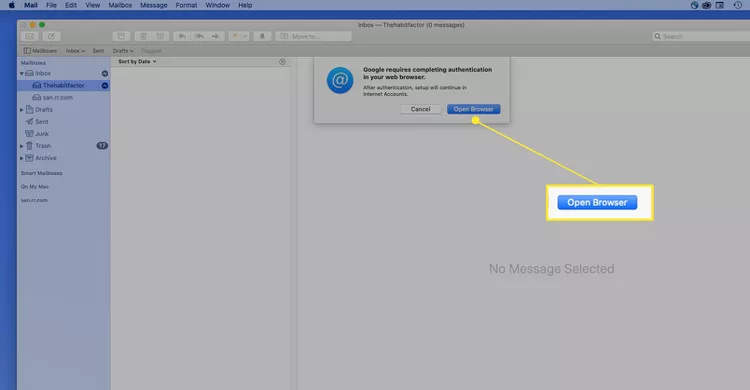Click the Archive box icon in sidebar
The height and width of the screenshot is (390, 750).
click(30, 158)
